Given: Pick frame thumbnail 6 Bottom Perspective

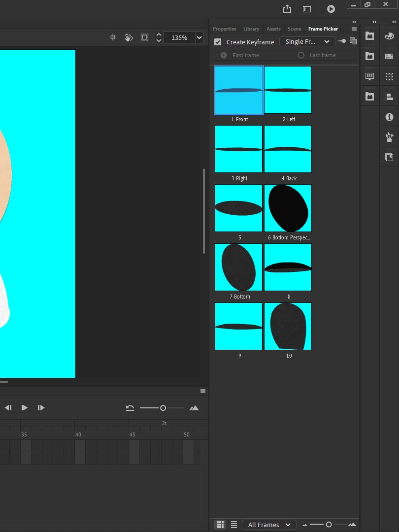Looking at the screenshot, I should coord(288,208).
